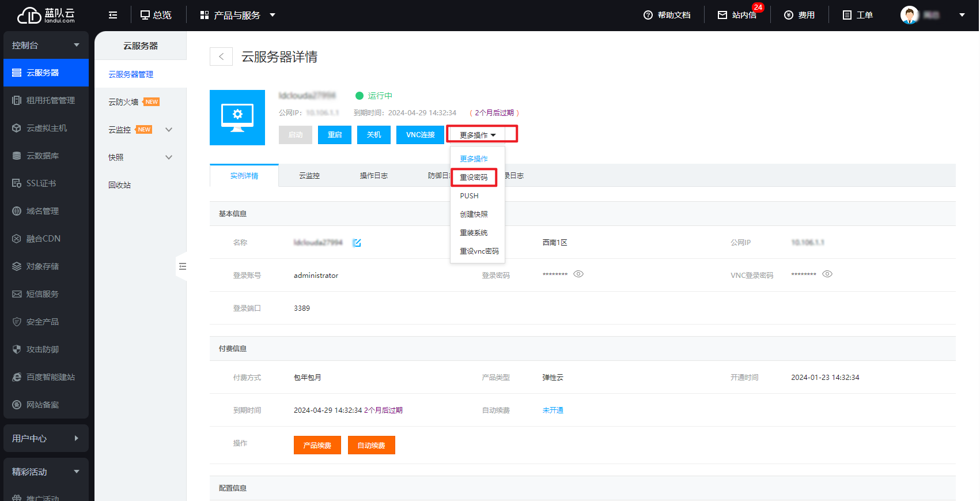Image resolution: width=980 pixels, height=501 pixels.
Task: Open the 工单 ticket icon
Action: (847, 15)
